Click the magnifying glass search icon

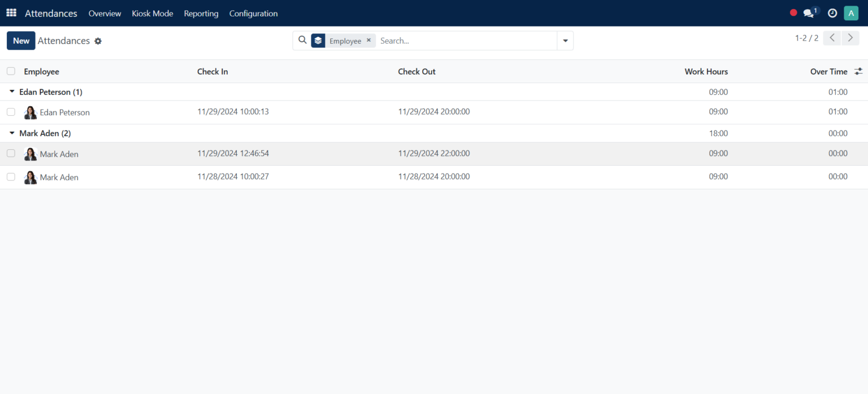tap(302, 40)
